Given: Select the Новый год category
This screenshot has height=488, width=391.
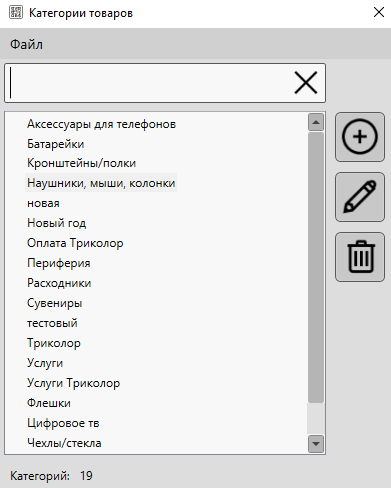Looking at the screenshot, I should (57, 223).
